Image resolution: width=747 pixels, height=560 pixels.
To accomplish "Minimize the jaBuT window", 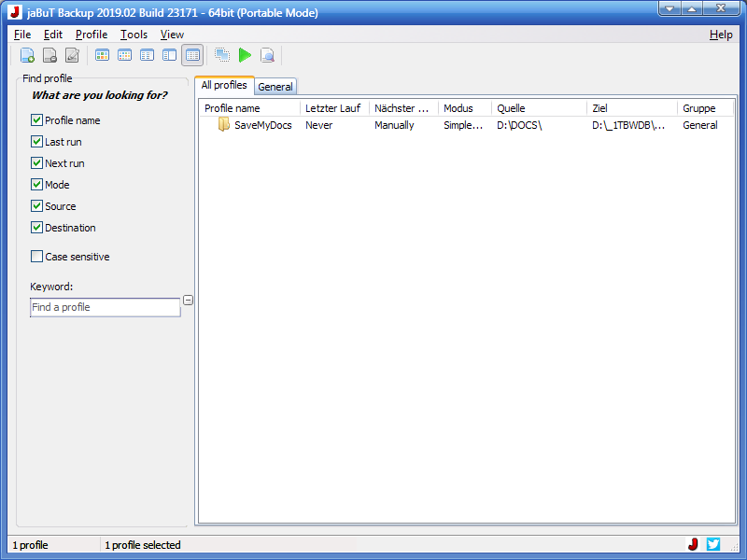I will point(669,8).
